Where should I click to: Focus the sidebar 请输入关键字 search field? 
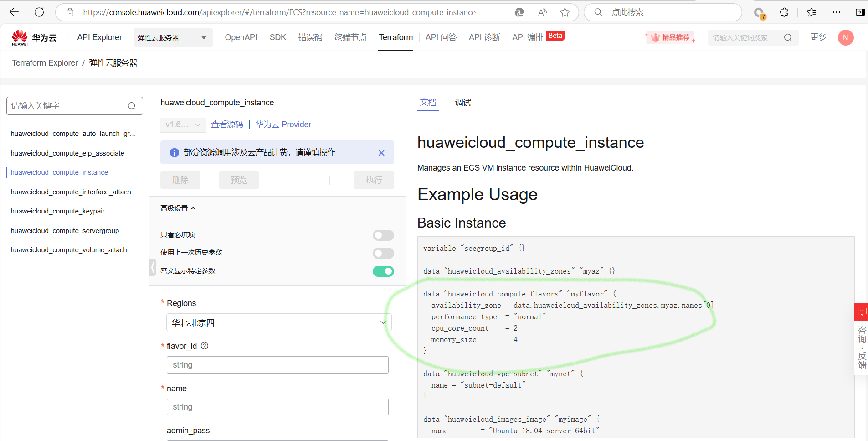75,106
